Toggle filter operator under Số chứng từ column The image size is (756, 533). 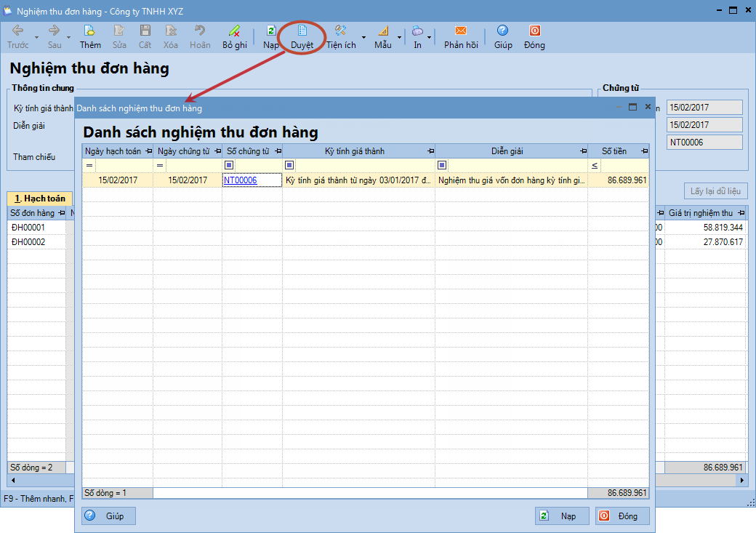click(x=229, y=165)
